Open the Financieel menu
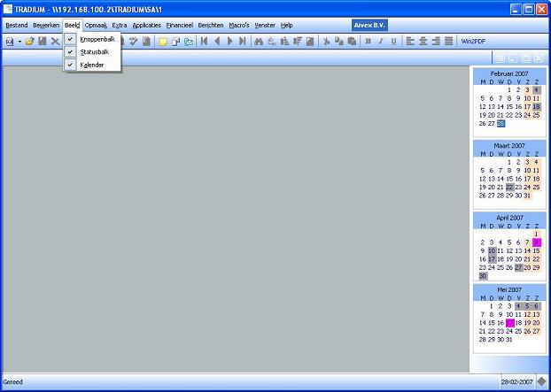The image size is (551, 392). point(180,26)
